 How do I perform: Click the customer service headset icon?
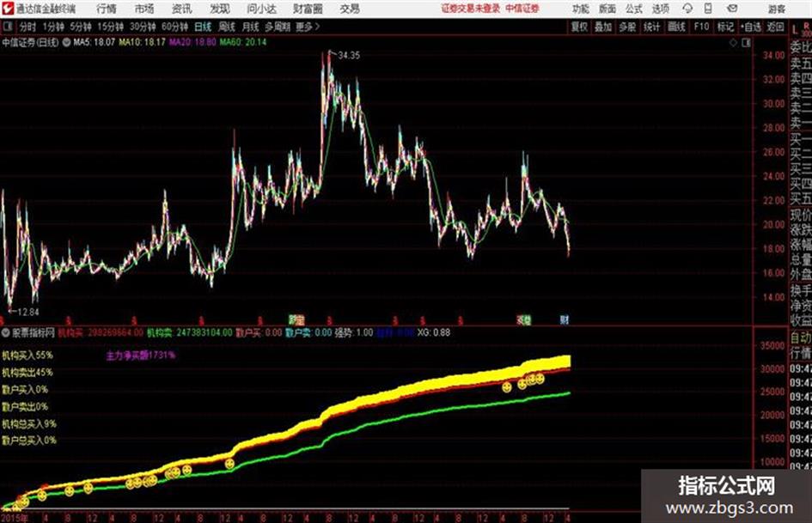pyautogui.click(x=687, y=9)
